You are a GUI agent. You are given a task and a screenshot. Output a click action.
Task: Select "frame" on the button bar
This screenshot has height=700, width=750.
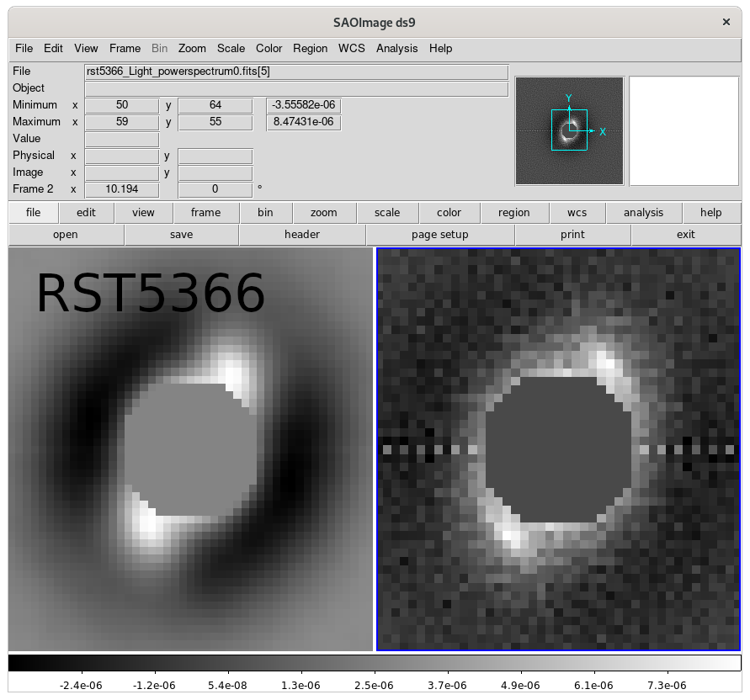pyautogui.click(x=205, y=212)
